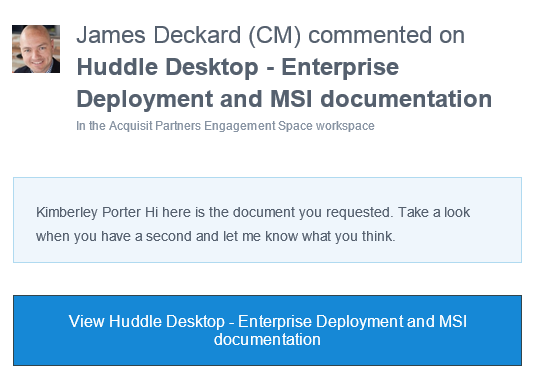This screenshot has width=539, height=383.
Task: Click 'Take a look' text in comment
Action: pos(434,212)
